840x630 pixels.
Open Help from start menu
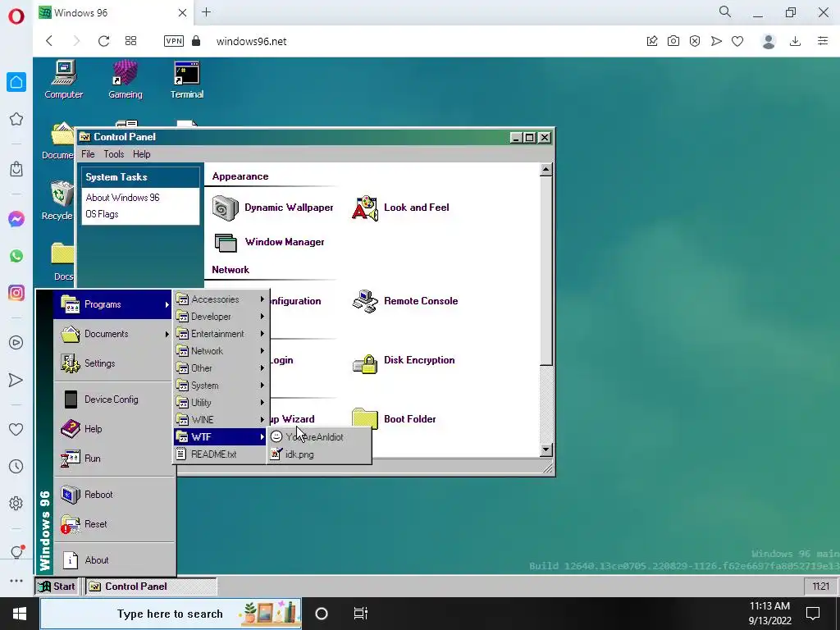tap(113, 428)
